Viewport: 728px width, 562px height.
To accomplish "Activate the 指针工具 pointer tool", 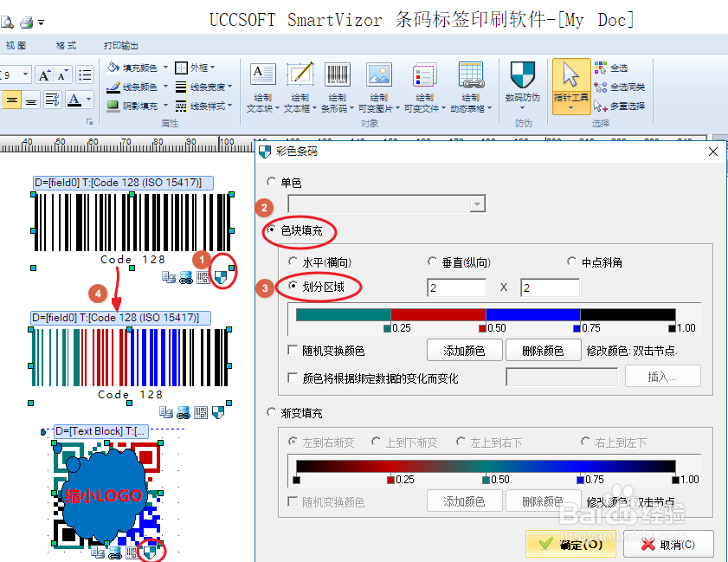I will pyautogui.click(x=571, y=87).
